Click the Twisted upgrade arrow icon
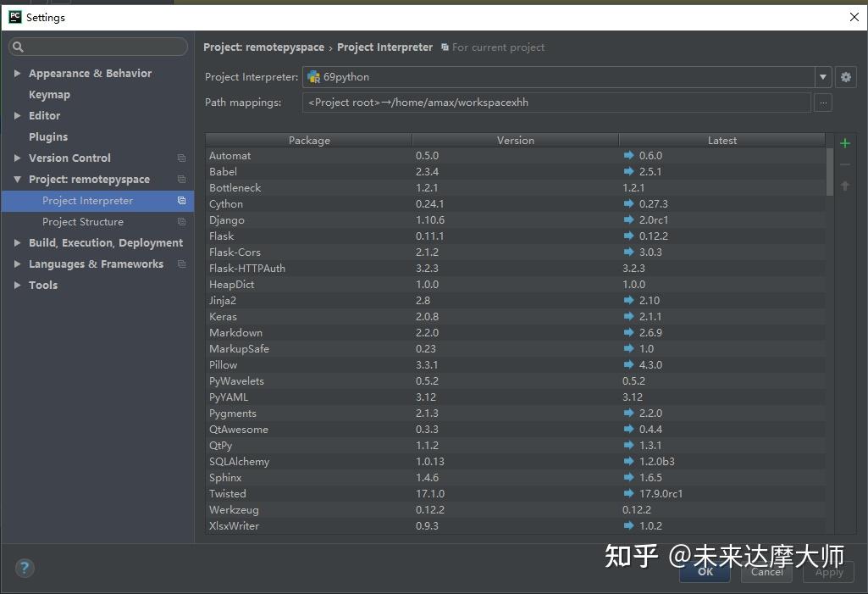The image size is (868, 594). point(628,493)
